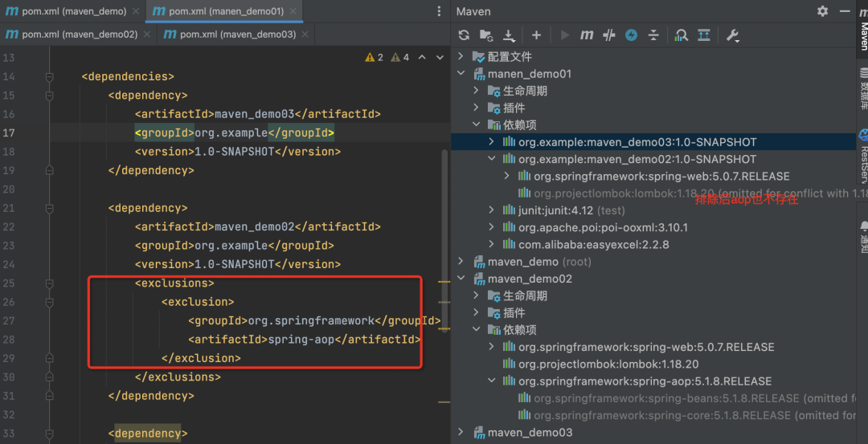This screenshot has width=868, height=444.
Task: Close the pom.xml (maven_demo03) tab
Action: (305, 35)
